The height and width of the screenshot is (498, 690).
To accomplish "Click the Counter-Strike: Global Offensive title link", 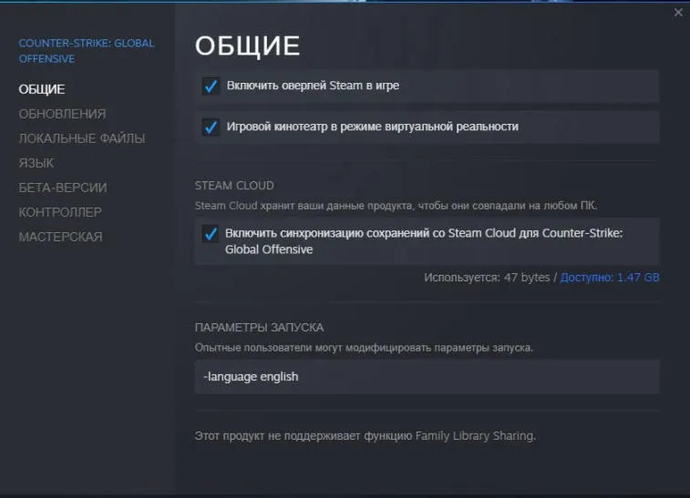I will click(x=86, y=51).
